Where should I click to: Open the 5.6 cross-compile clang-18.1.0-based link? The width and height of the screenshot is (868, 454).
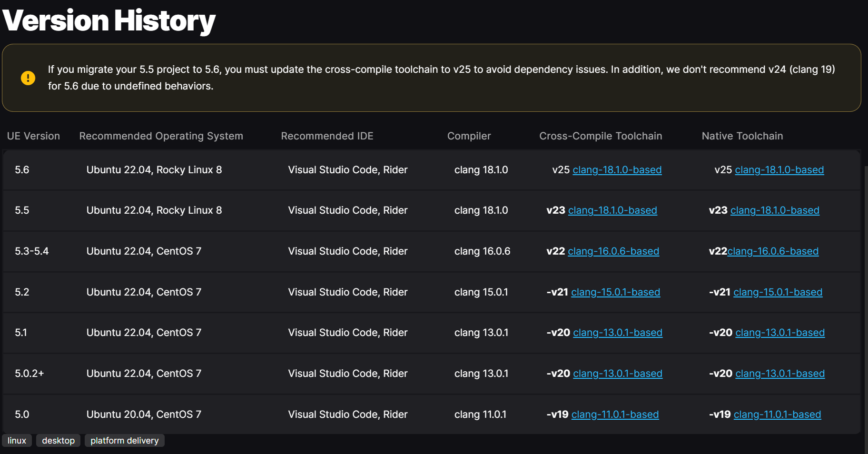617,170
